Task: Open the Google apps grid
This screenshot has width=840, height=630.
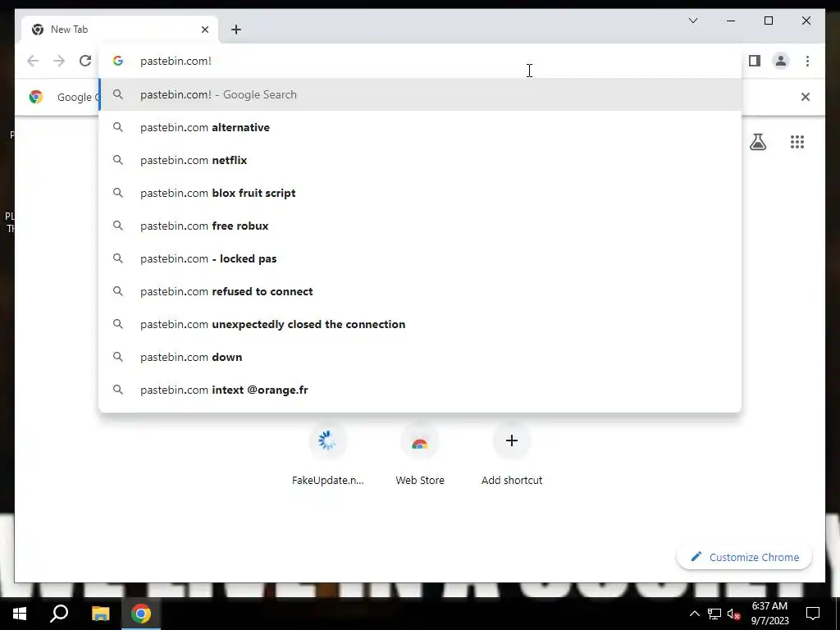Action: (797, 142)
